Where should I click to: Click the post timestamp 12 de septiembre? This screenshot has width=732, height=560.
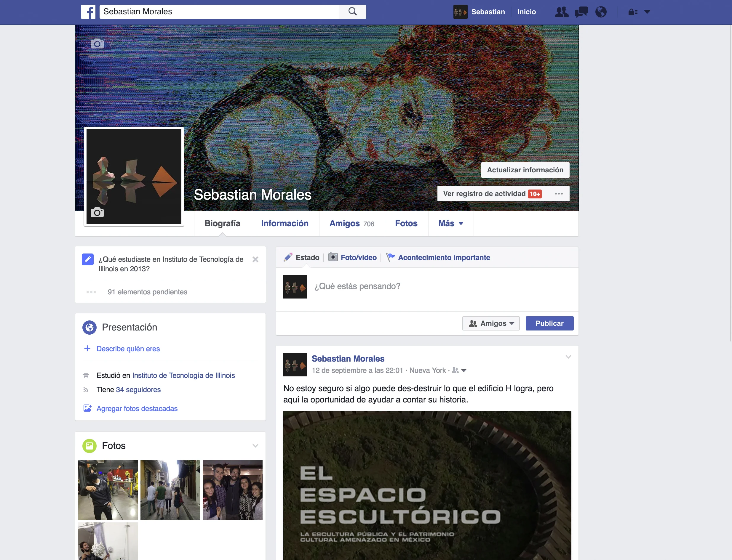357,370
